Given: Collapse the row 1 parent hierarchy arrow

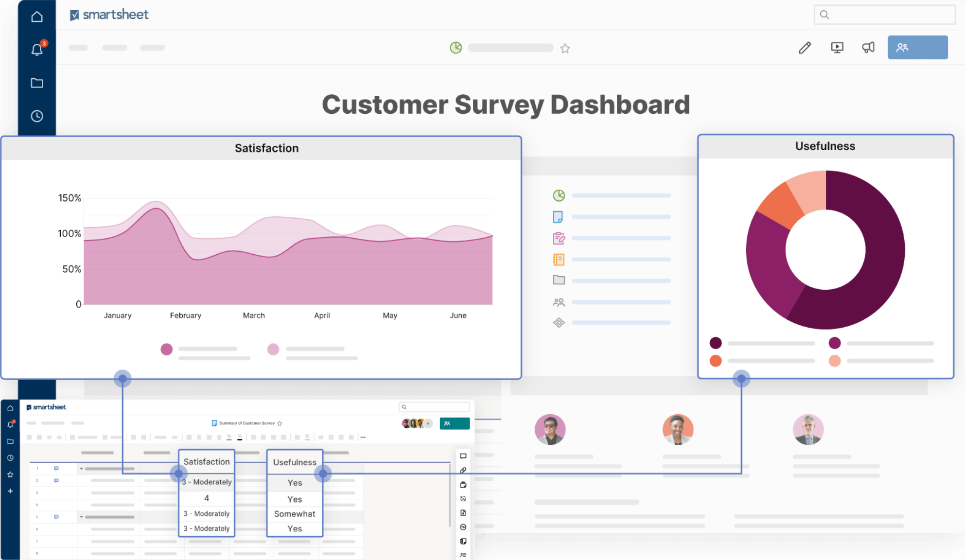Looking at the screenshot, I should pos(81,469).
